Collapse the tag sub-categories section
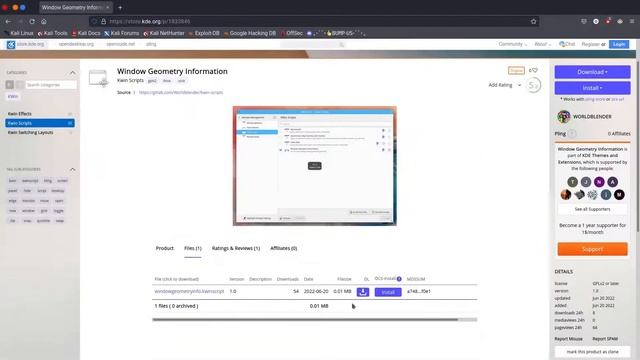Viewport: 640px width, 360px height. pos(73,169)
